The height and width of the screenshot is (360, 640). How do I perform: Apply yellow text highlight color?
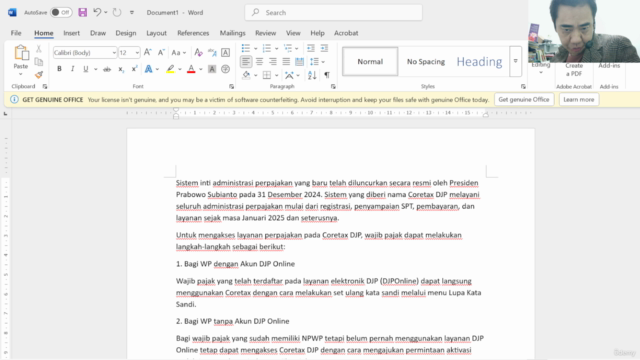(x=170, y=69)
